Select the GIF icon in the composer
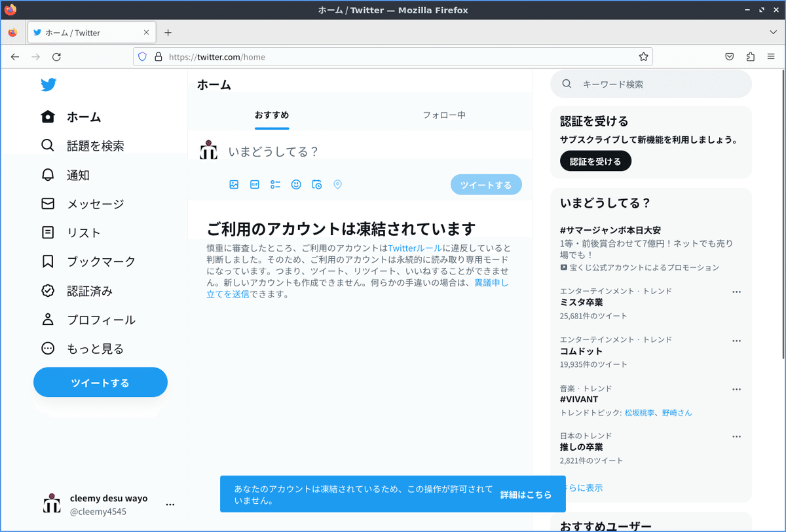Image resolution: width=786 pixels, height=532 pixels. [254, 184]
